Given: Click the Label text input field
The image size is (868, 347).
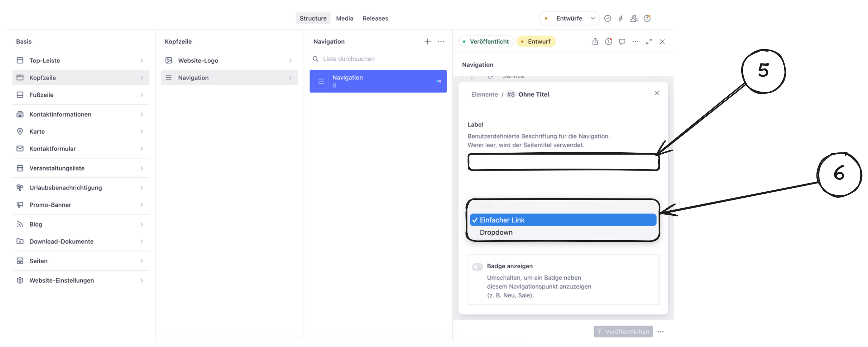Looking at the screenshot, I should click(563, 162).
